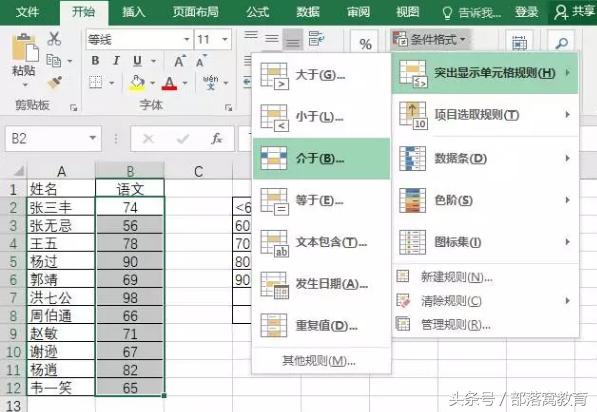Toggle the bottom align icon
The width and height of the screenshot is (597, 412).
pos(292,40)
